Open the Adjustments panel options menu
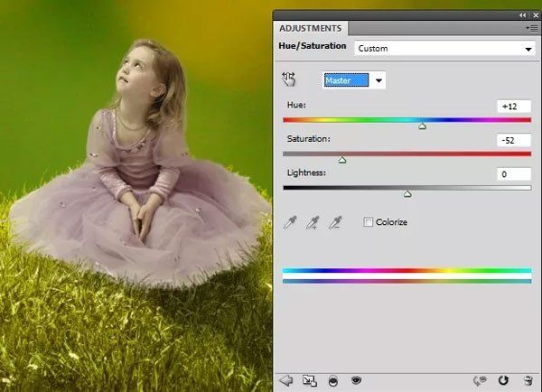 (x=532, y=29)
